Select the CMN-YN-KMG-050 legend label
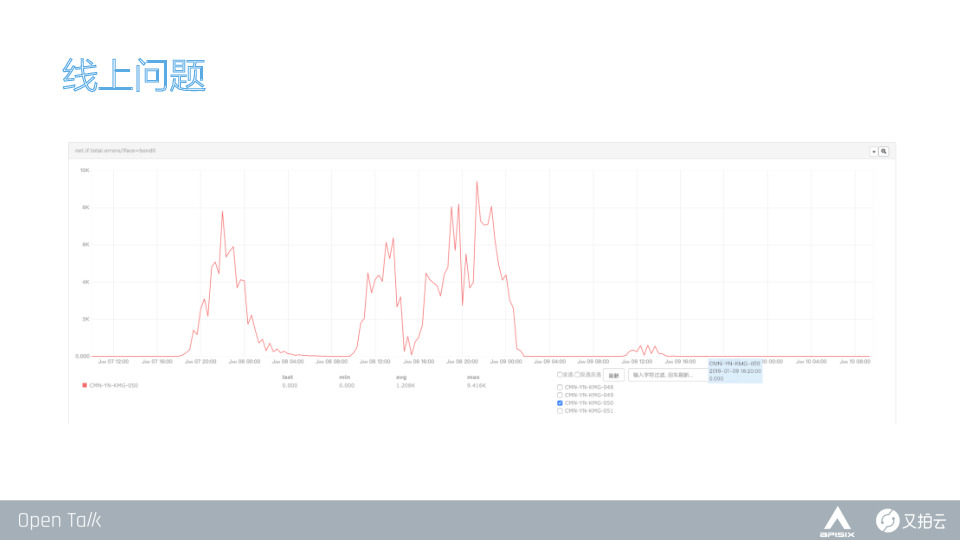 [x=113, y=386]
